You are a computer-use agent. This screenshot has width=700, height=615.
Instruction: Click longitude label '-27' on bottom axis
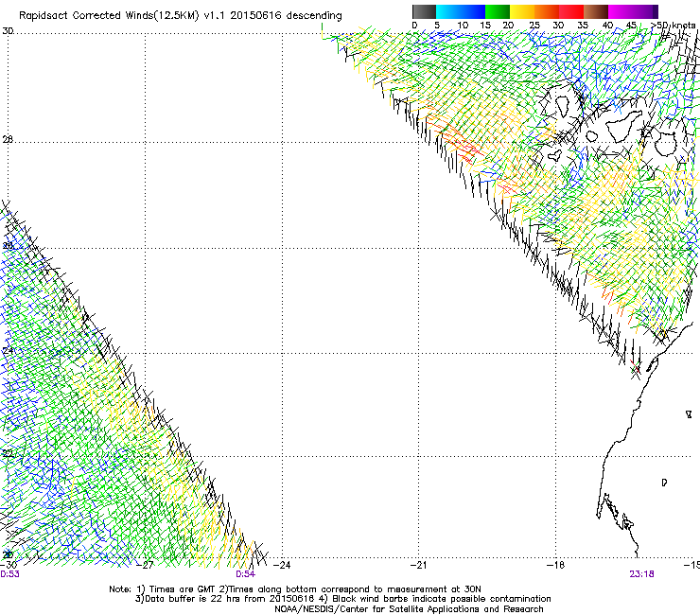(x=146, y=565)
